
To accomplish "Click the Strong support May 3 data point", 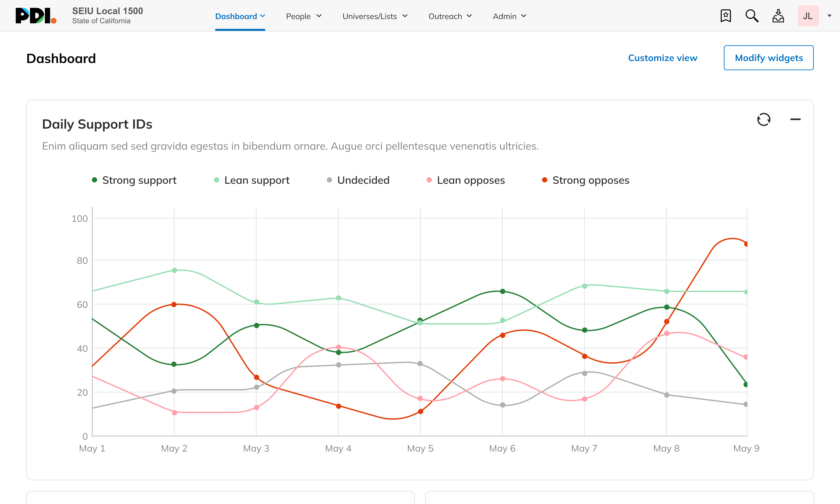I will [257, 325].
